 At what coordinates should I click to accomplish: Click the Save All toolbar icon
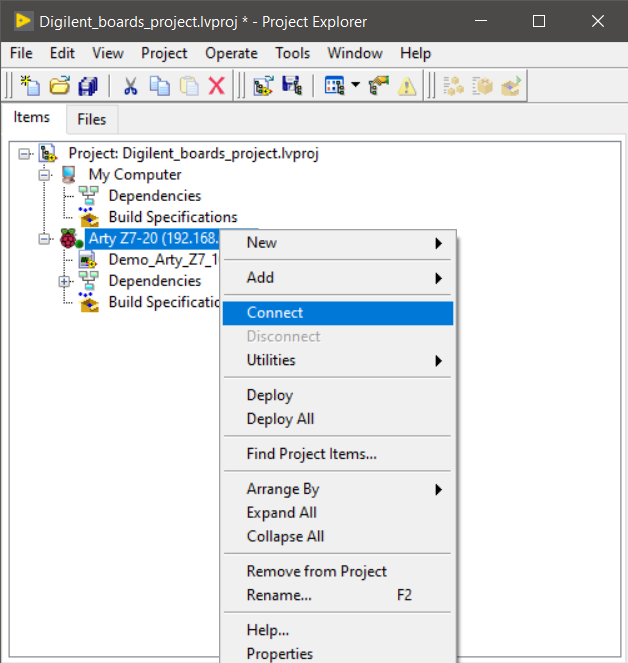click(88, 86)
